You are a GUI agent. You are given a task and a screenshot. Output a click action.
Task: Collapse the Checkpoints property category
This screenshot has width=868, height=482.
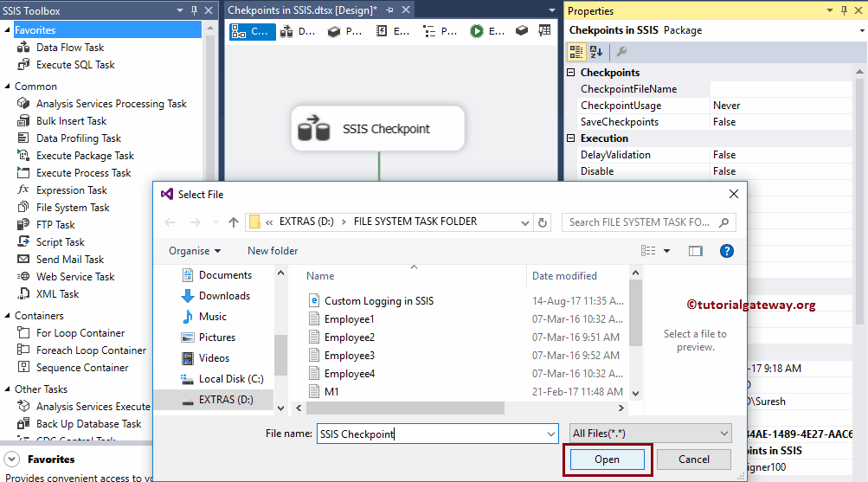click(x=571, y=73)
